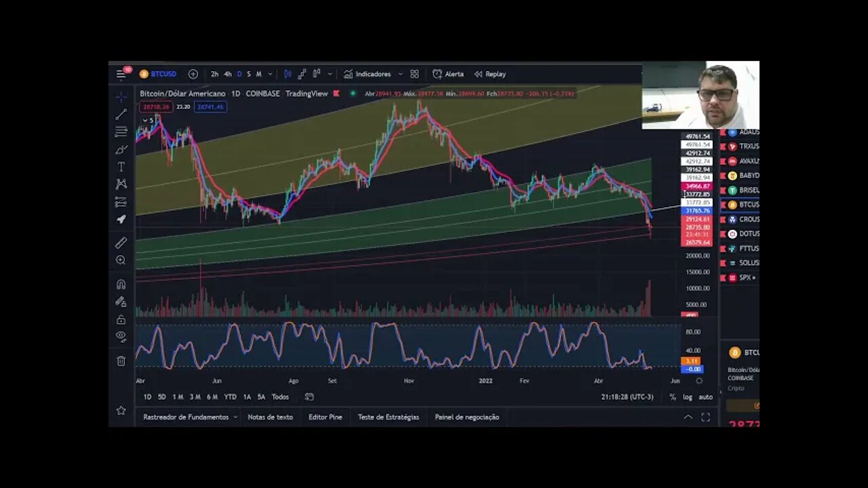Set range to 5A
This screenshot has height=488, width=868.
[x=261, y=396]
